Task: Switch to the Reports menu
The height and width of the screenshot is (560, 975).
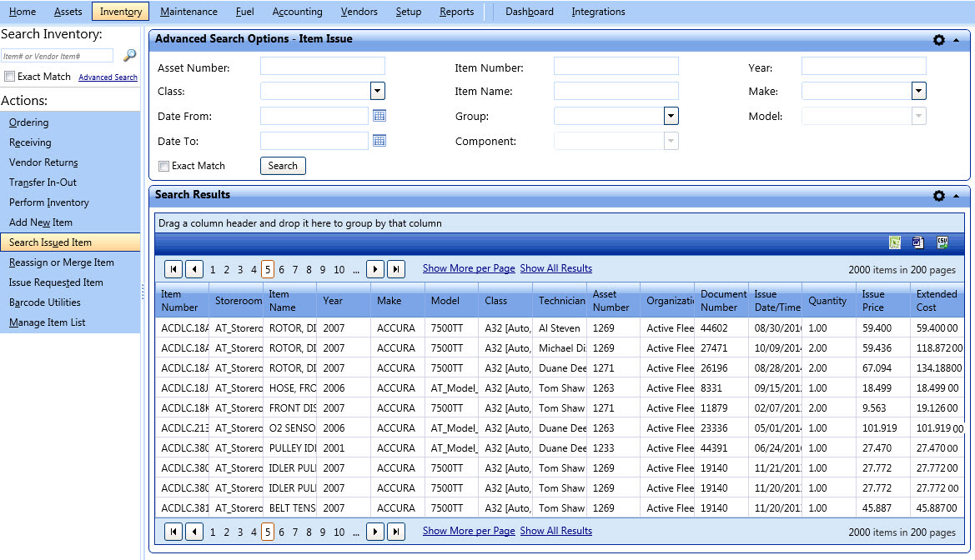Action: pos(456,12)
